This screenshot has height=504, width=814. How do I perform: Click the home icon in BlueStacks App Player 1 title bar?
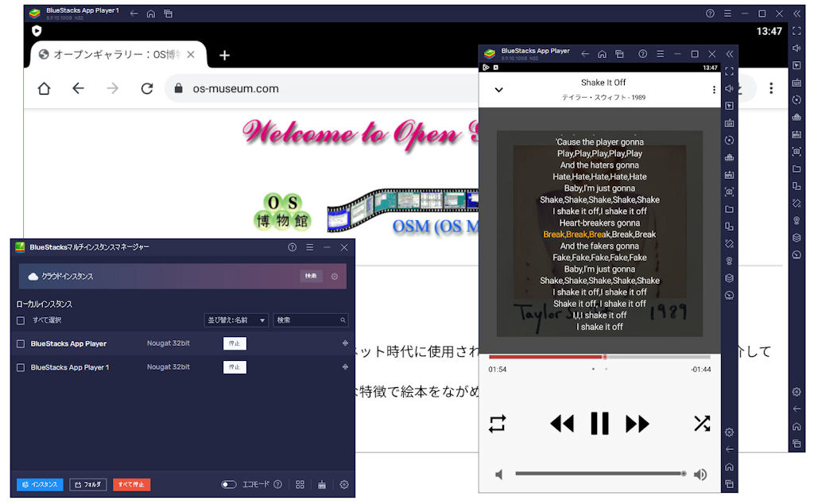pyautogui.click(x=151, y=14)
